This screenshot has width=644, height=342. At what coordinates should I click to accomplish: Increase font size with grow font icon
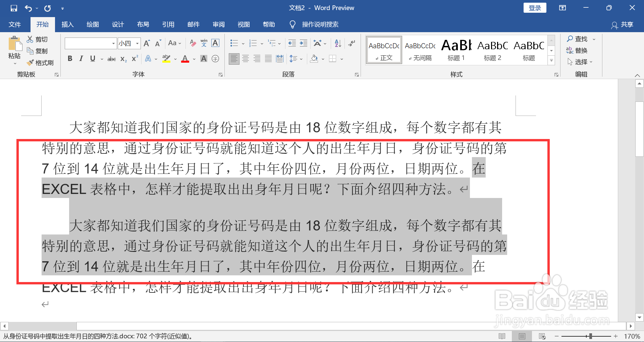[x=147, y=43]
